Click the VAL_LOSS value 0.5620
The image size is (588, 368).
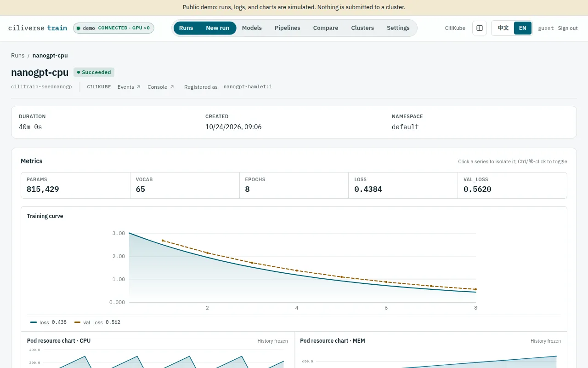pyautogui.click(x=477, y=189)
